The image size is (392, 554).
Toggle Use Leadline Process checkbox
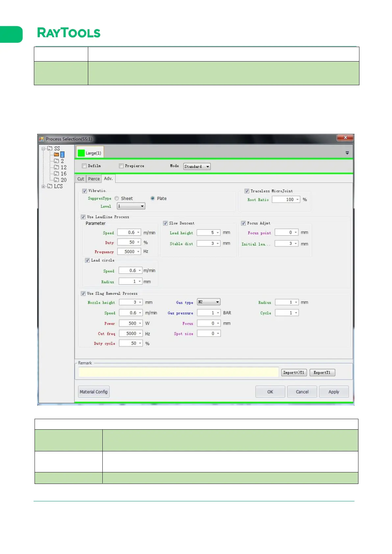click(83, 217)
